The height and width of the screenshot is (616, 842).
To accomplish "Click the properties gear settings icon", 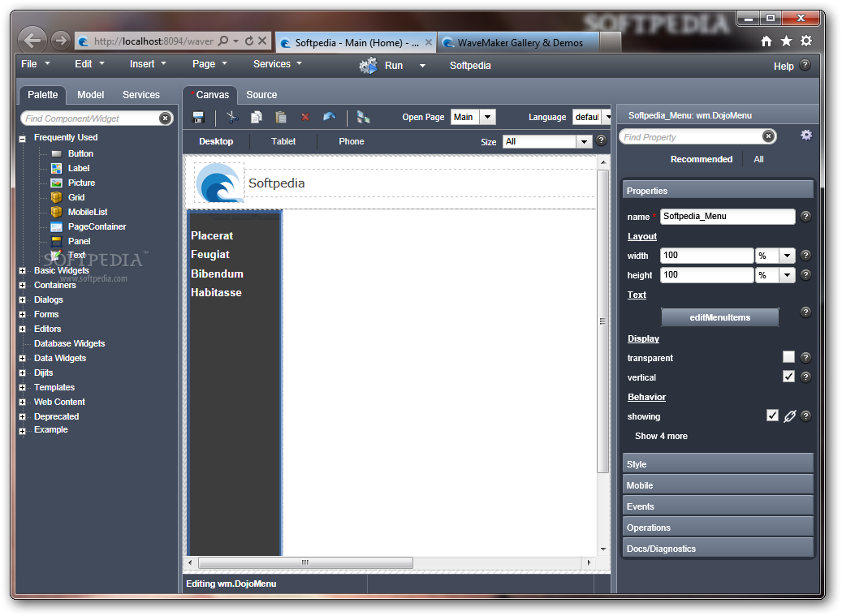I will coord(806,136).
